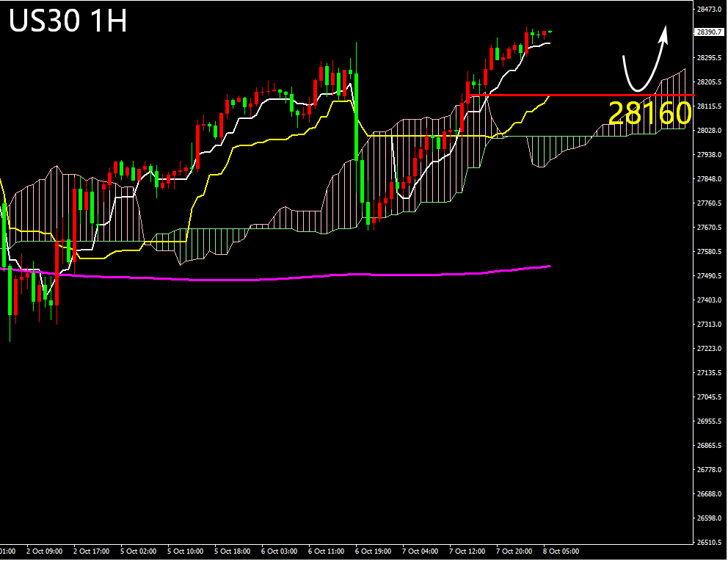Click the US30 1H chart title

click(x=68, y=21)
